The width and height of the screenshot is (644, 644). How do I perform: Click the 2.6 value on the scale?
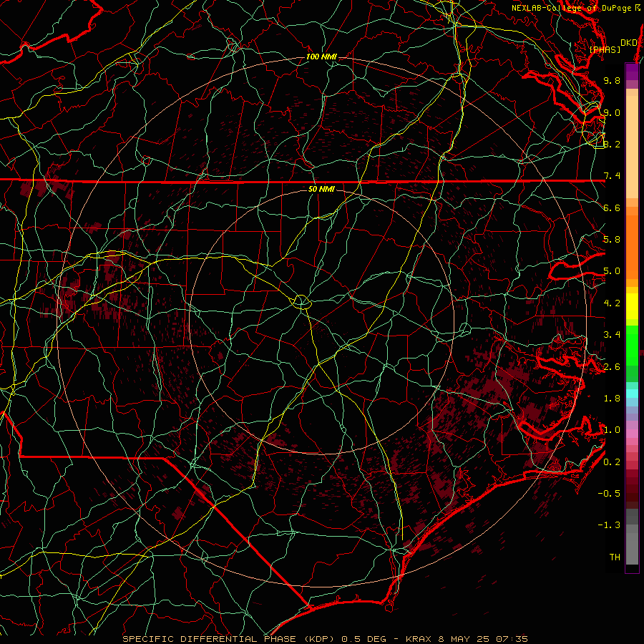click(x=612, y=367)
